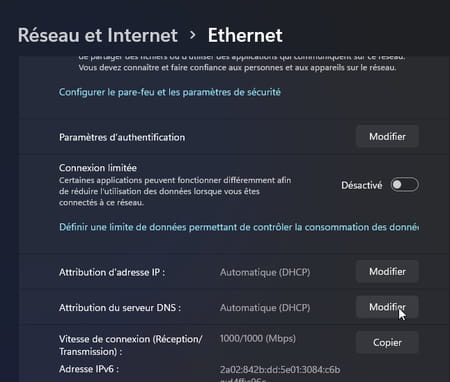Click Modifier for Attribution du serveur DNS

[x=387, y=307]
